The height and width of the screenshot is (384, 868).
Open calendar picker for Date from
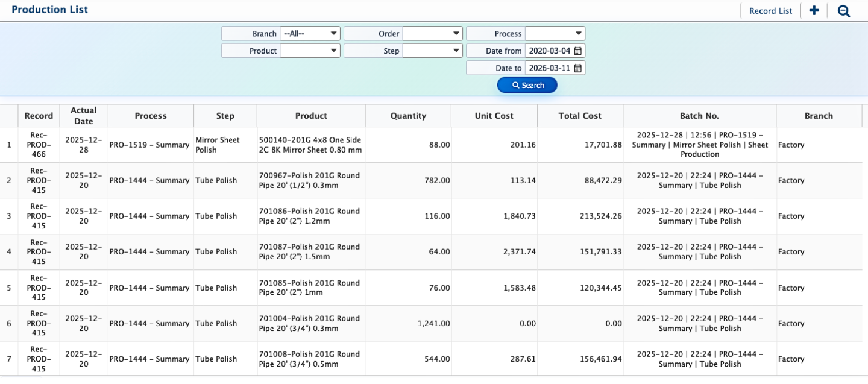coord(577,51)
